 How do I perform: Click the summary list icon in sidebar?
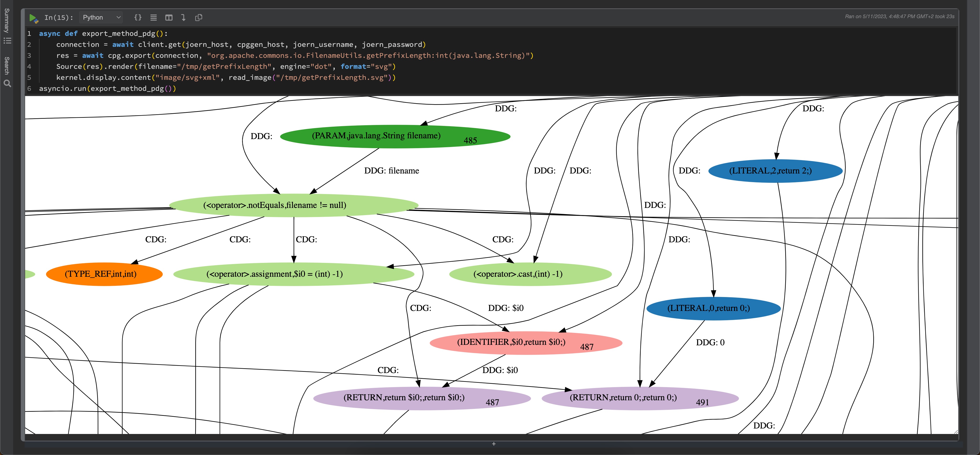point(7,40)
